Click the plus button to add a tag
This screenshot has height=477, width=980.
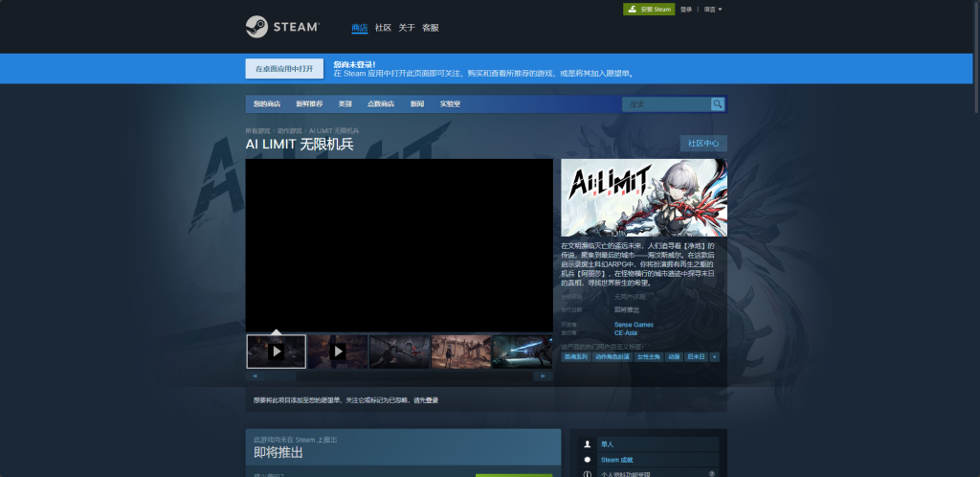(714, 357)
